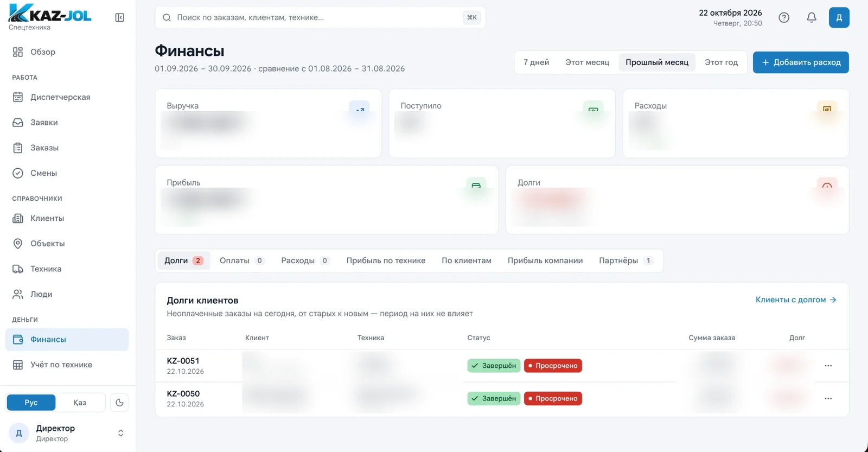868x452 pixels.
Task: Open Диспетчерская in the sidebar
Action: pos(67,97)
